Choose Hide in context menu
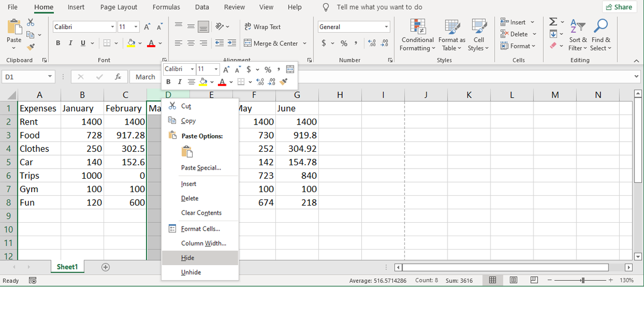The height and width of the screenshot is (322, 644). click(x=200, y=258)
